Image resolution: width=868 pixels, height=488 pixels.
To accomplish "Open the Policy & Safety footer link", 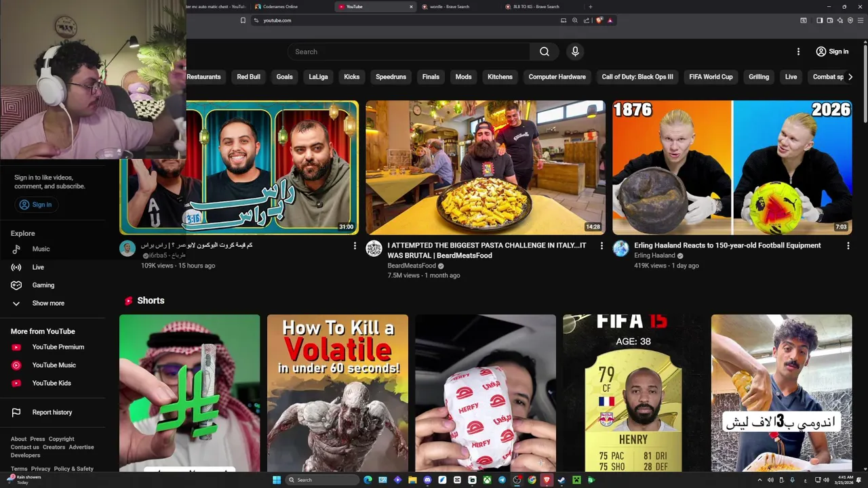I will coord(74,469).
